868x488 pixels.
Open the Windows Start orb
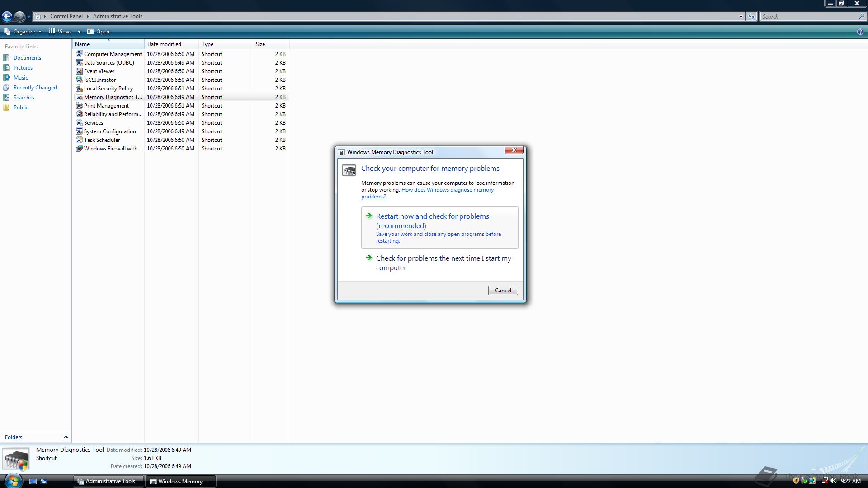coord(13,480)
